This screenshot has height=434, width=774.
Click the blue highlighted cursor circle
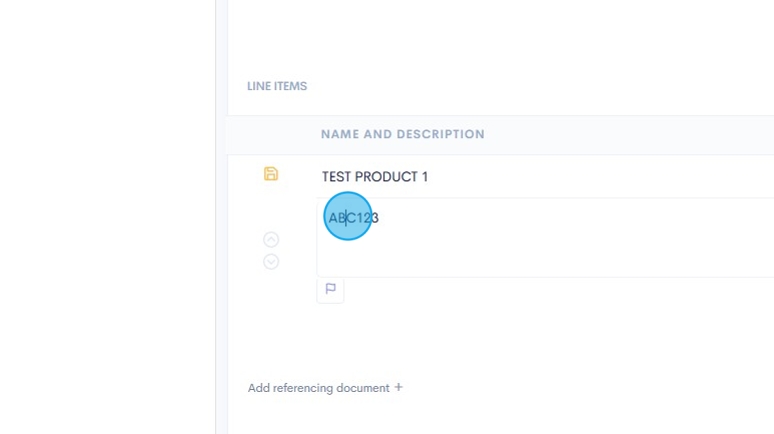(348, 216)
